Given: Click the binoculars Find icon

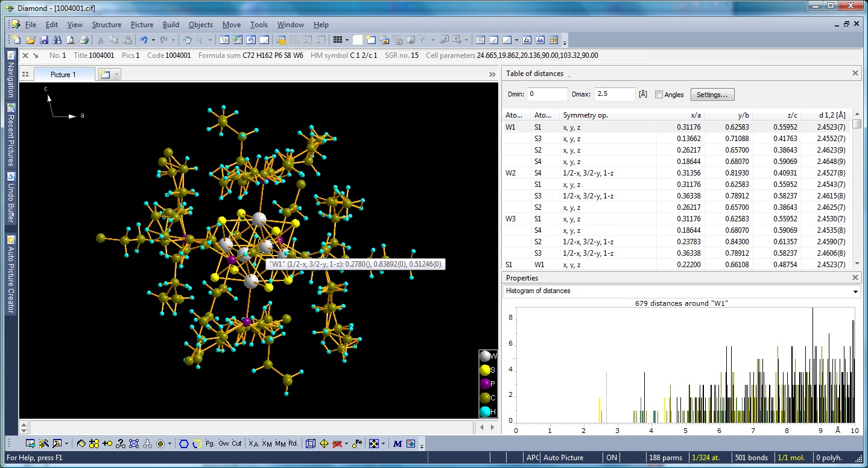Looking at the screenshot, I should (x=57, y=40).
